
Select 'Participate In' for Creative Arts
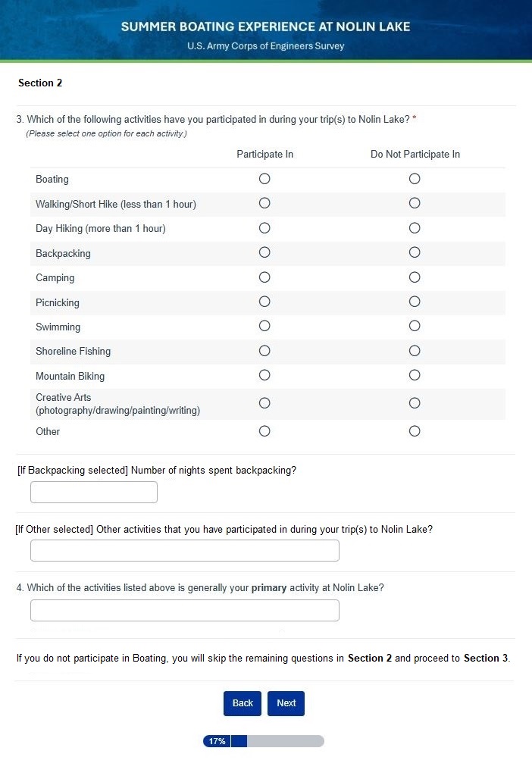264,403
